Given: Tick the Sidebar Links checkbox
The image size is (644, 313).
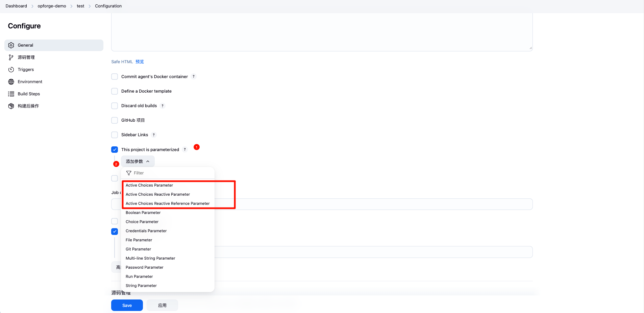Looking at the screenshot, I should [115, 135].
